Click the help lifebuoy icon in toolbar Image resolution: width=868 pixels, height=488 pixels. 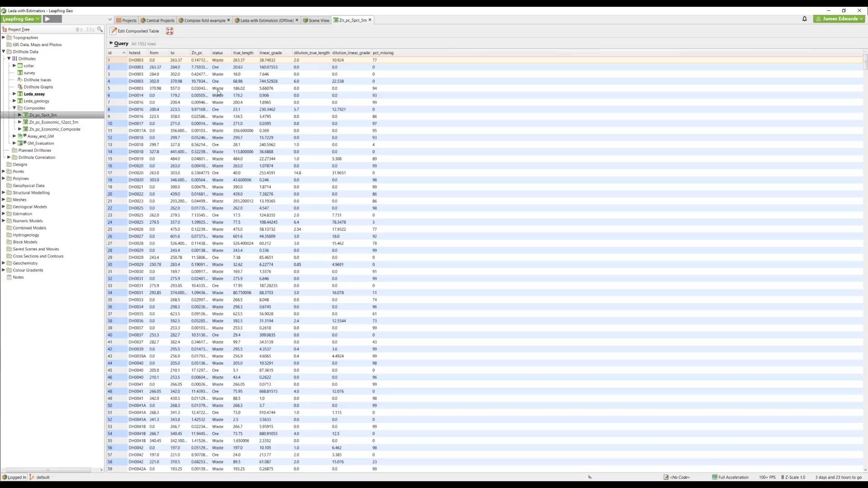[x=170, y=31]
